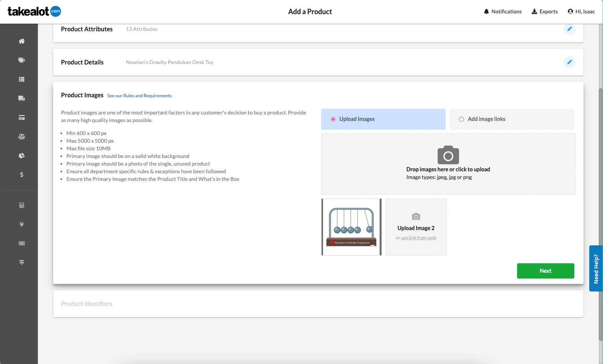Click the price tags sidebar icon

tap(22, 60)
